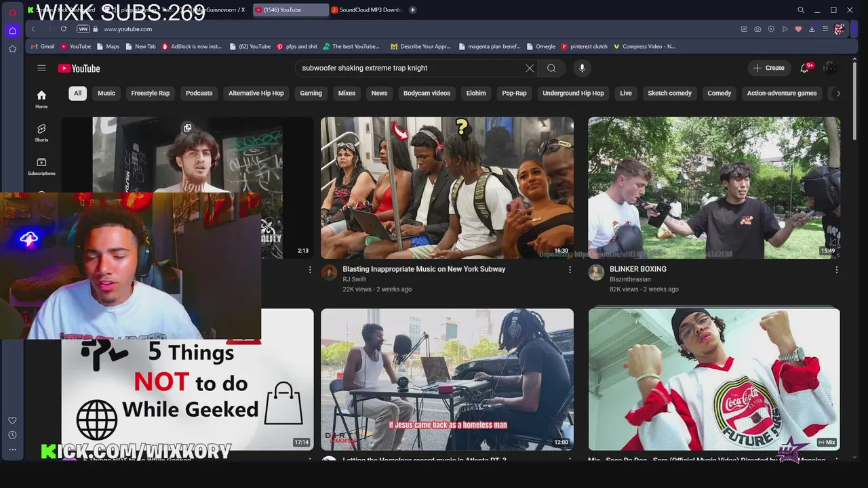
Task: Select the Action-adventure games filter chip
Action: pyautogui.click(x=782, y=94)
